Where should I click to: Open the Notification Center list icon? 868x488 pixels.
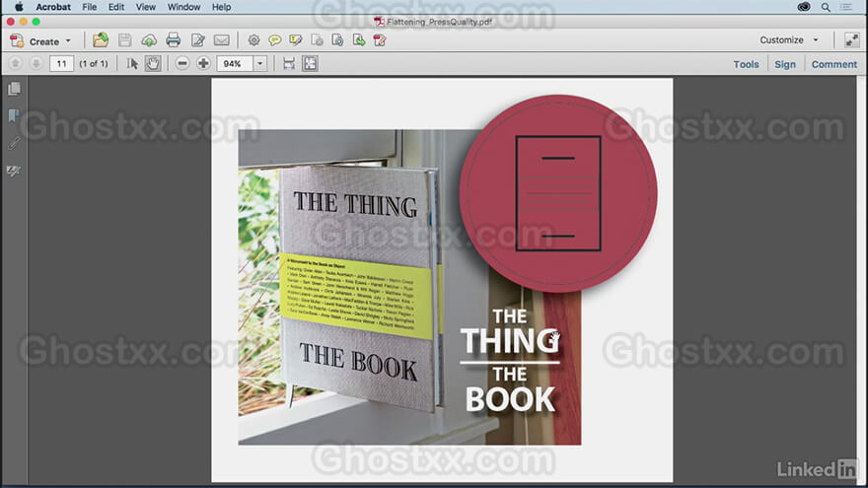(846, 7)
